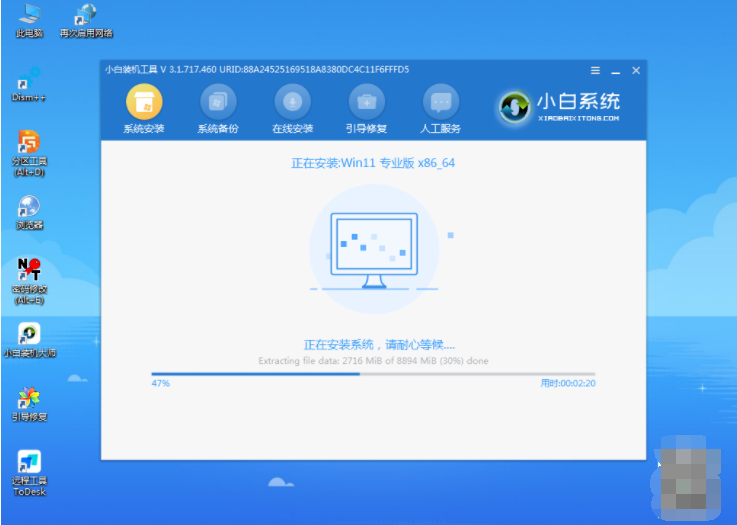This screenshot has width=737, height=525.
Task: Close the 小白装机工具 window
Action: [x=636, y=71]
